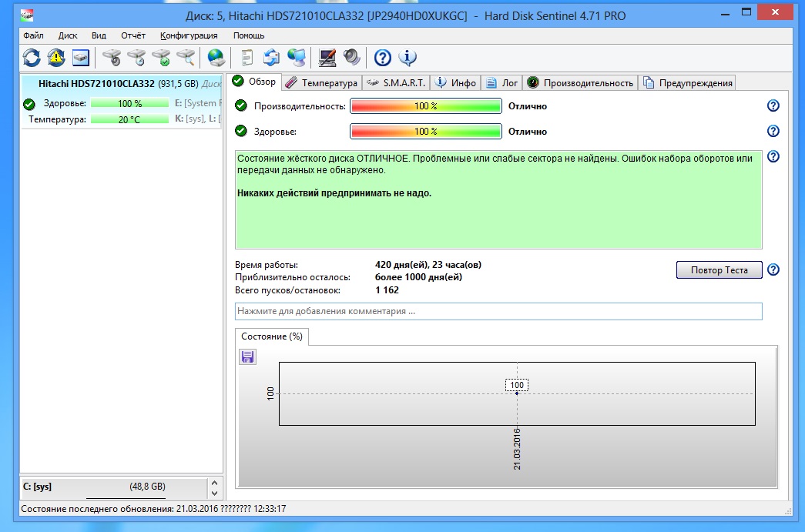The image size is (805, 532).
Task: Click the notepad report toolbar icon
Action: click(x=247, y=58)
